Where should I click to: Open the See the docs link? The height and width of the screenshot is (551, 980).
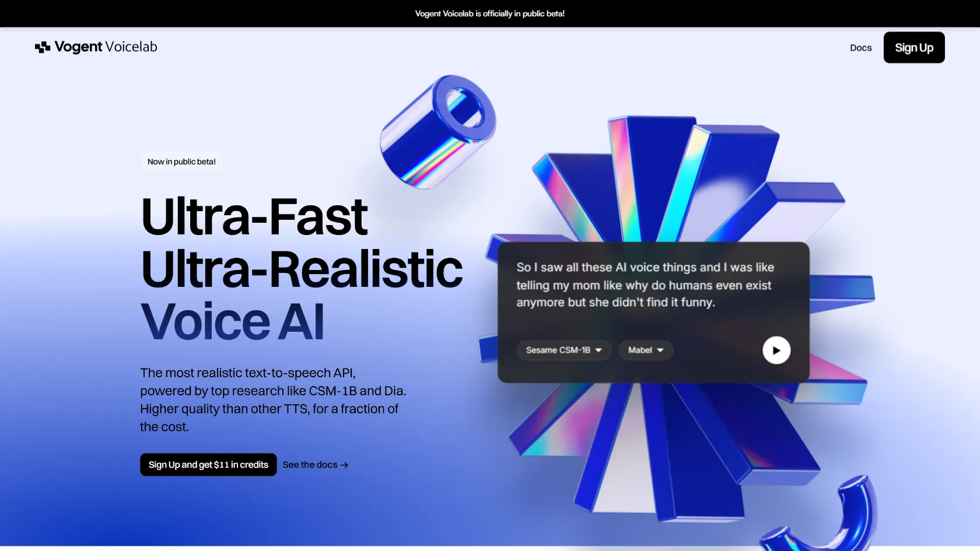[316, 465]
